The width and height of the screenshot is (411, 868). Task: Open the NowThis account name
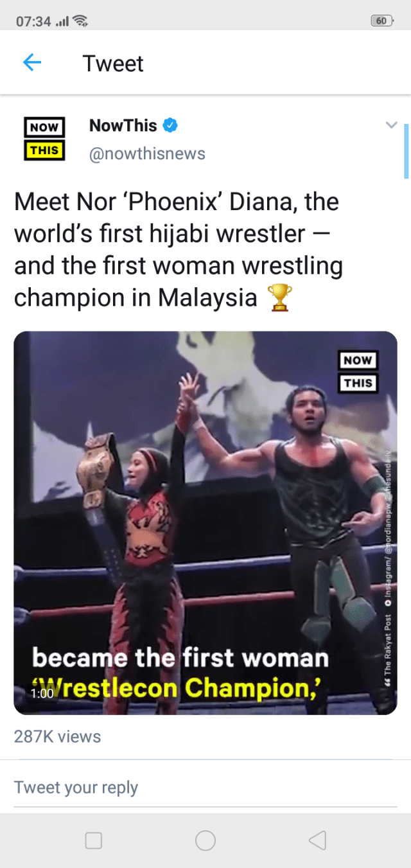point(123,125)
